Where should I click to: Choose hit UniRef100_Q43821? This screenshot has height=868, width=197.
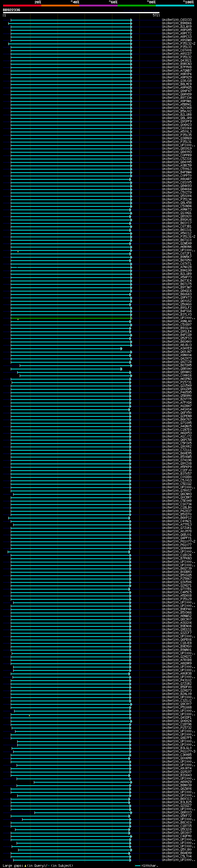tap(176, 61)
